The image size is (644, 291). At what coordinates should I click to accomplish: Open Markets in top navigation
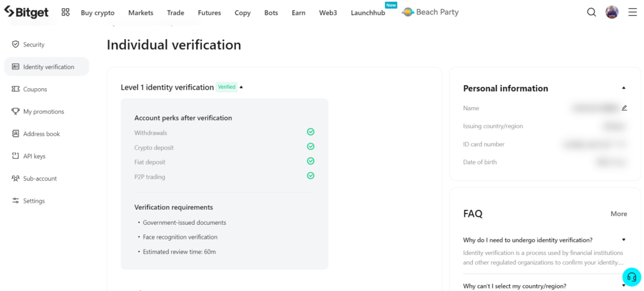(x=141, y=13)
